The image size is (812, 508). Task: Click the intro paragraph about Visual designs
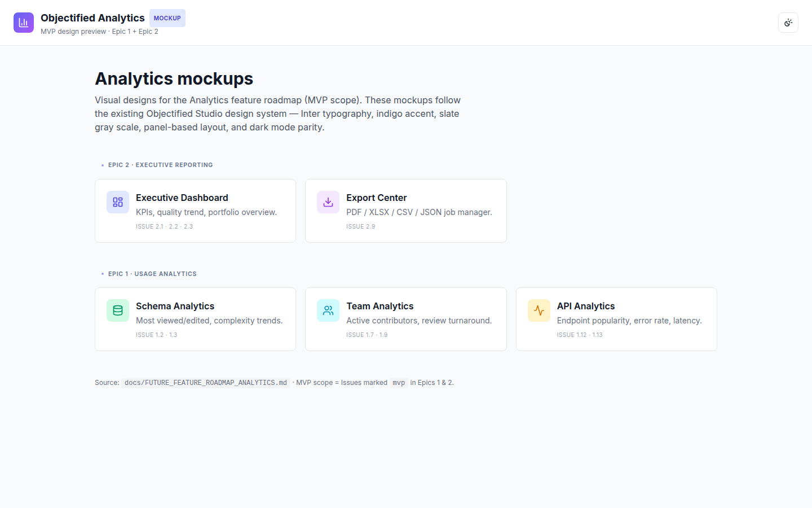(x=277, y=113)
